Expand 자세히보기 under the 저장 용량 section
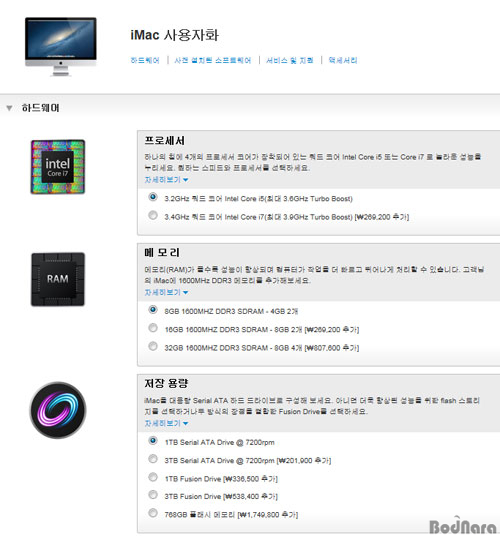500x537 pixels. point(166,423)
